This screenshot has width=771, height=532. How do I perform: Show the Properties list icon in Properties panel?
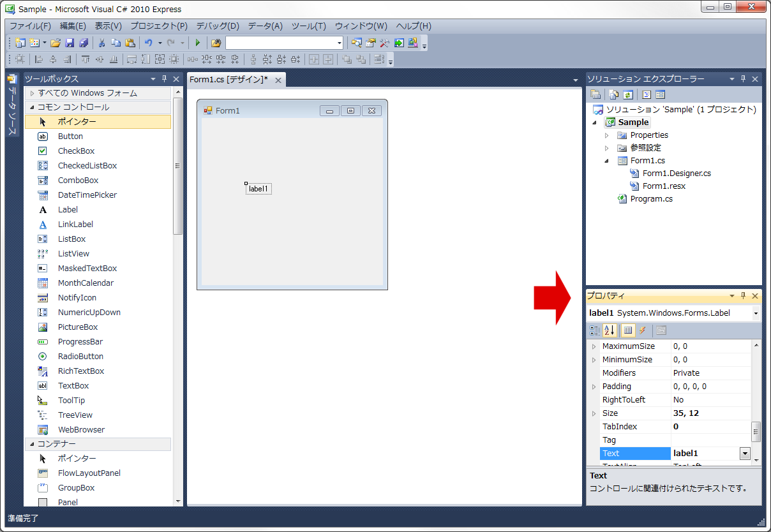click(x=628, y=330)
